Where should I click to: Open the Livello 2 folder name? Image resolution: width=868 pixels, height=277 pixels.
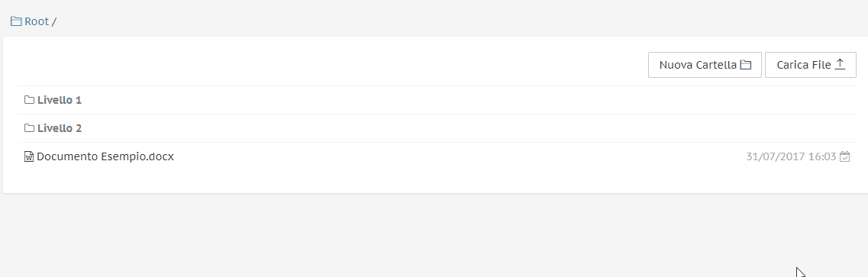(x=60, y=128)
